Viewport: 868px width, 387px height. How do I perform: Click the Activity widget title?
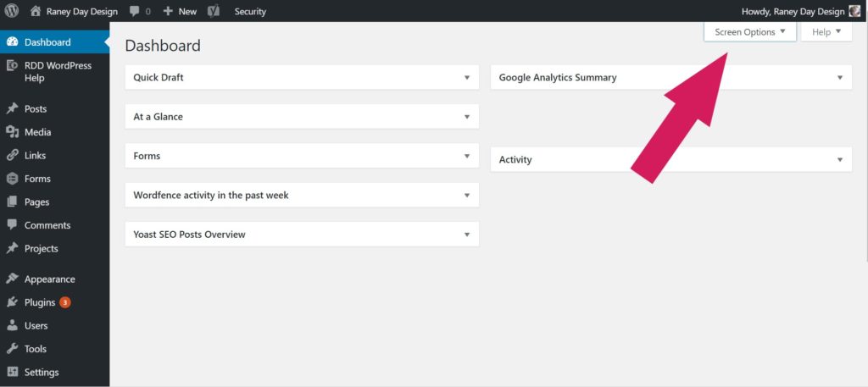515,159
